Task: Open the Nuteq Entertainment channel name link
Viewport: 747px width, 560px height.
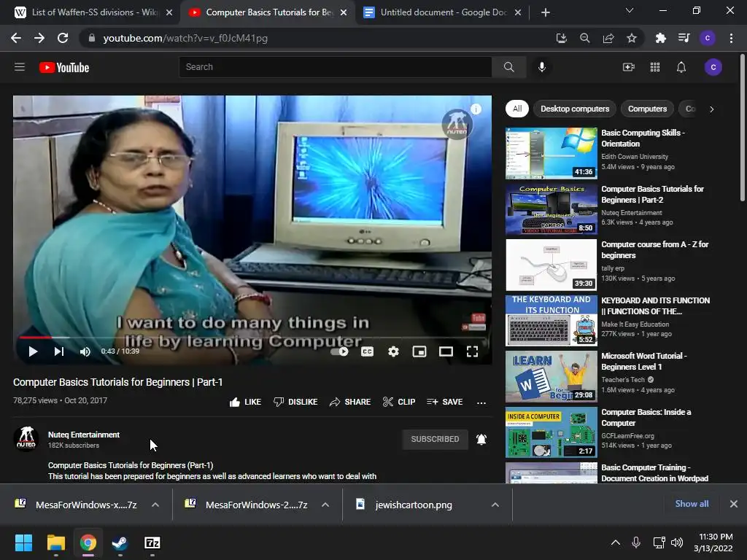Action: click(84, 435)
